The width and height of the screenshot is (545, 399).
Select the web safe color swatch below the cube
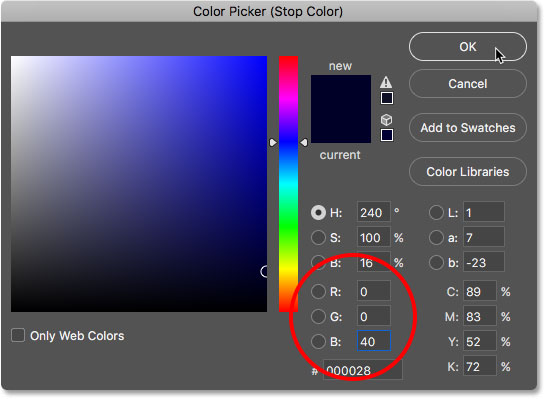(x=387, y=135)
